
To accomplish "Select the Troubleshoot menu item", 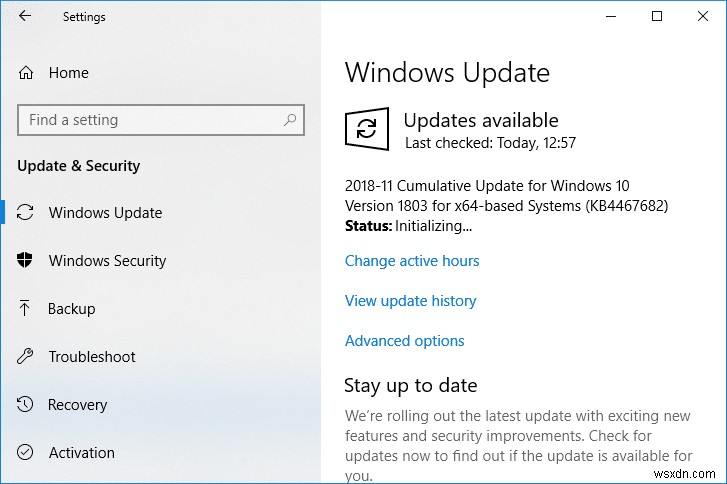I will tap(91, 357).
